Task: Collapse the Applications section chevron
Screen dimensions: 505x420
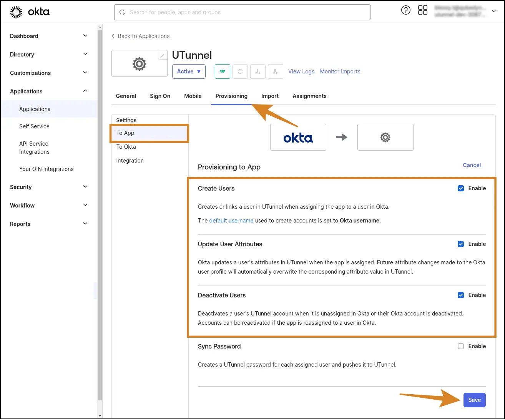Action: coord(85,91)
